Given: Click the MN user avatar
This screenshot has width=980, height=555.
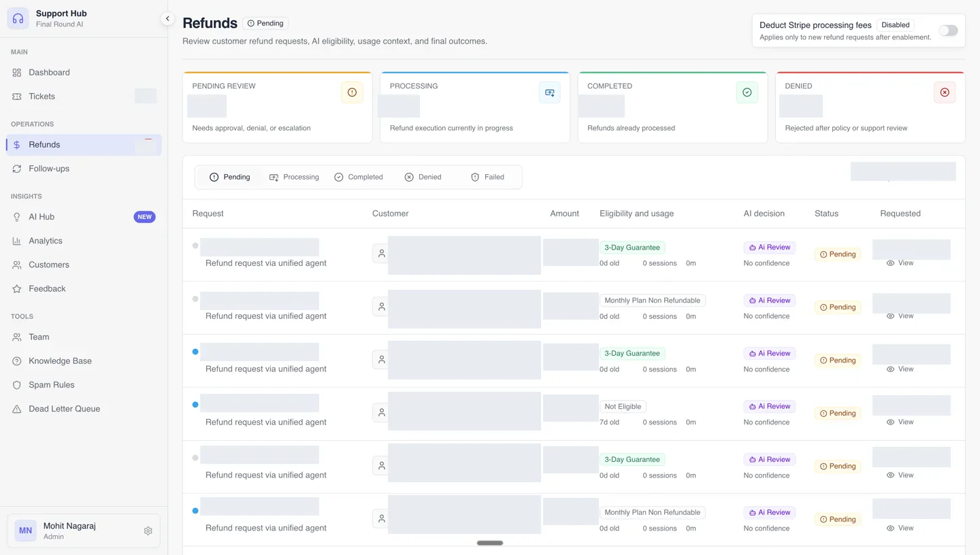Looking at the screenshot, I should coord(26,531).
